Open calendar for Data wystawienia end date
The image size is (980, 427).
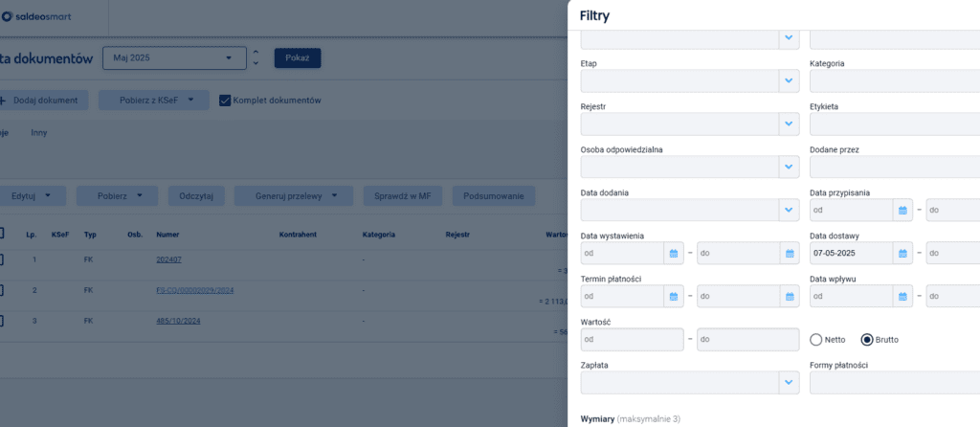pos(790,254)
